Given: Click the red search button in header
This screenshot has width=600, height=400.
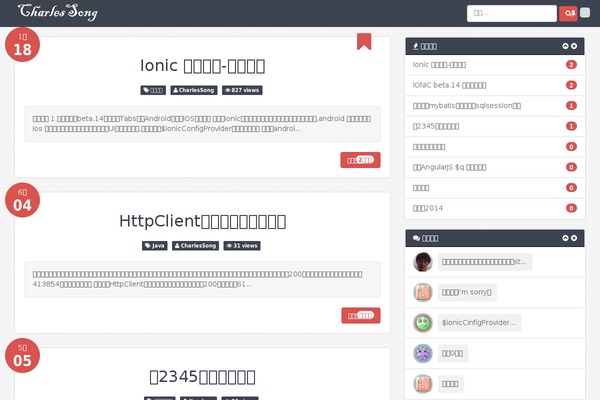Looking at the screenshot, I should 568,13.
